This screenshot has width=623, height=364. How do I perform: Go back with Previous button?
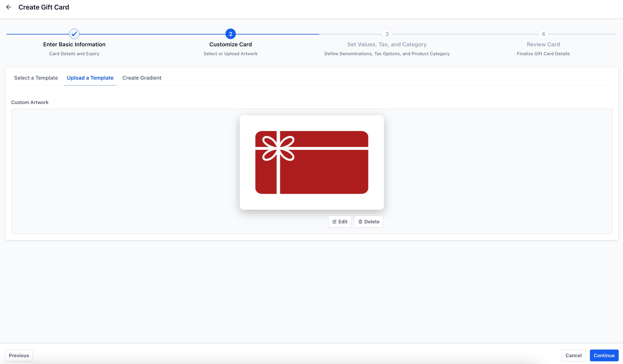pos(19,355)
